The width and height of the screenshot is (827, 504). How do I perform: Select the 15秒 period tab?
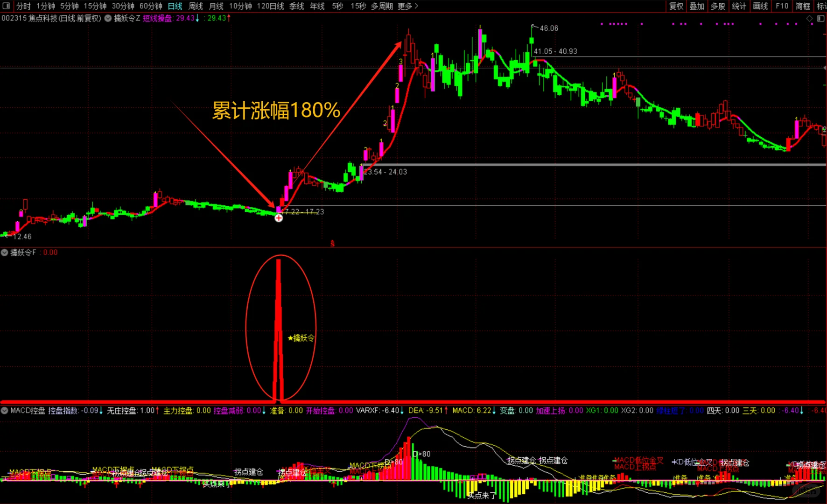pos(358,6)
